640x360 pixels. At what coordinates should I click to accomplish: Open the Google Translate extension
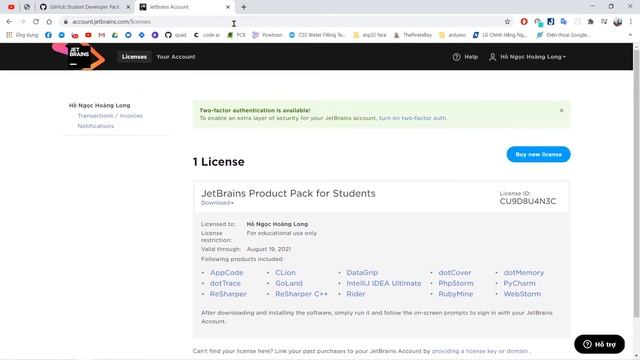tap(564, 22)
